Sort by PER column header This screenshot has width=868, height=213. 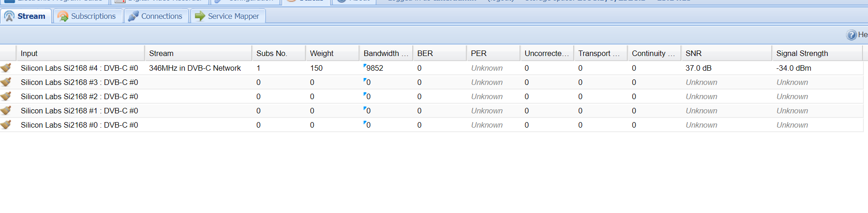point(493,53)
